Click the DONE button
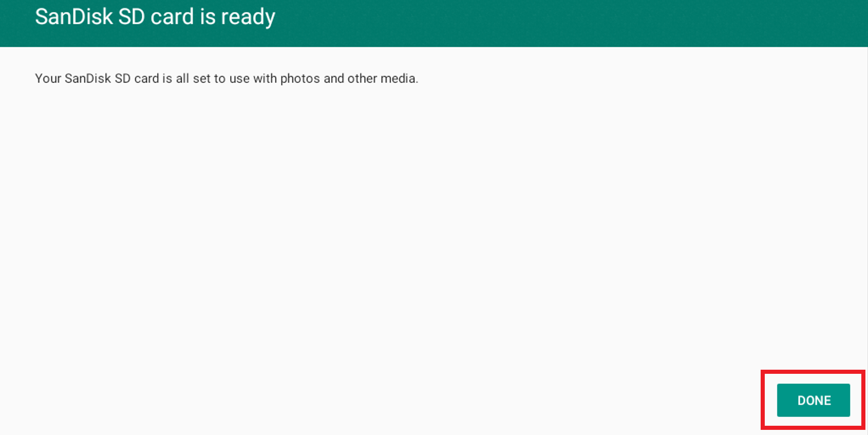868x435 pixels. click(x=813, y=400)
